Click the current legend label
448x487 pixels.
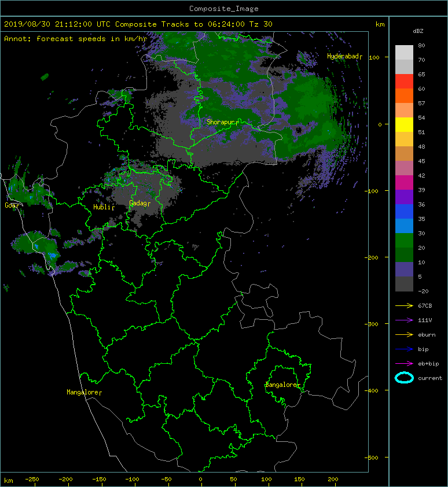[x=430, y=378]
